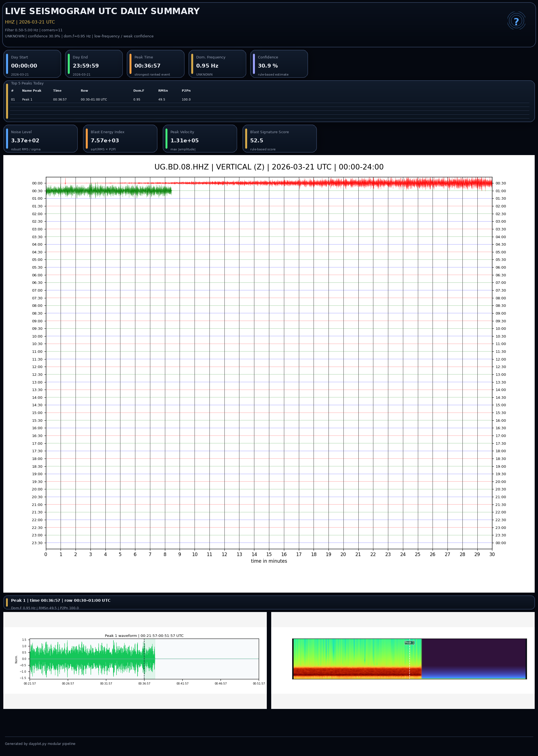538x756 pixels.
Task: Click the P2Pn column header
Action: [186, 91]
